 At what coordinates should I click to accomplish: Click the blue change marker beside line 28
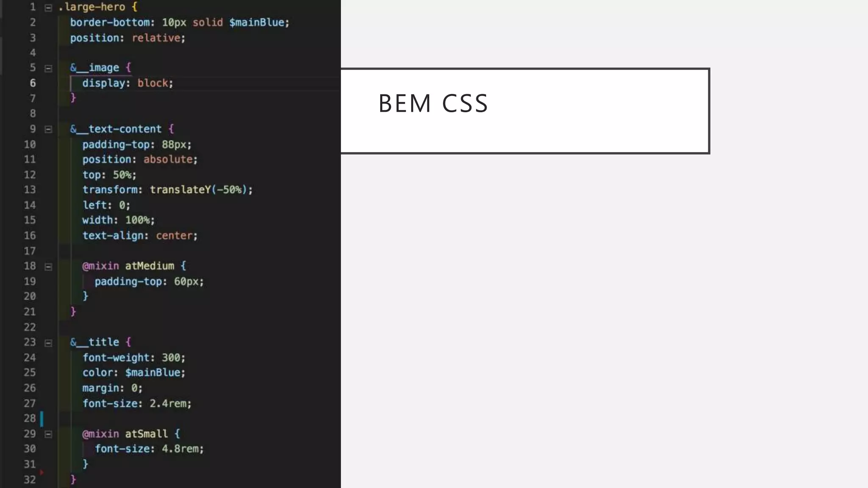pos(42,419)
